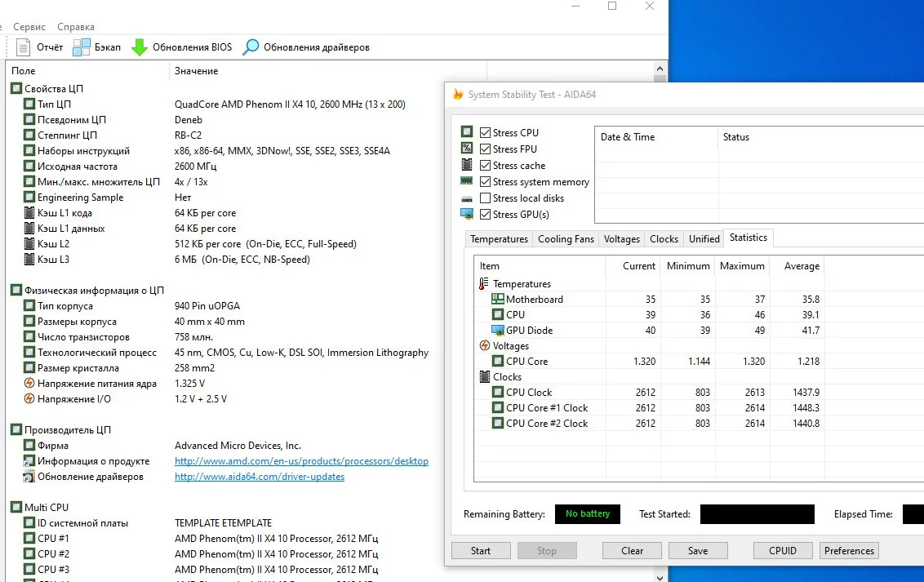The height and width of the screenshot is (582, 924).
Task: Click the green No battery indicator
Action: [x=588, y=514]
